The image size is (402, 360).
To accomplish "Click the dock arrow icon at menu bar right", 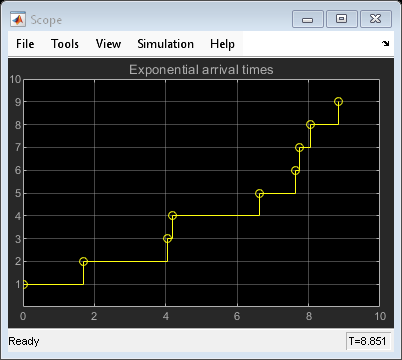I will tap(385, 43).
